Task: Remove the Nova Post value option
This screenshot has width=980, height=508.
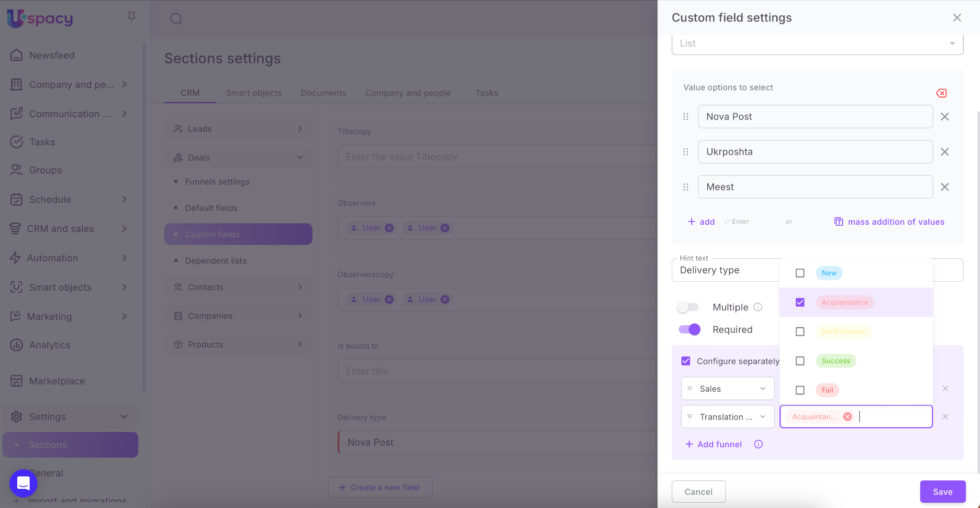Action: [x=945, y=117]
